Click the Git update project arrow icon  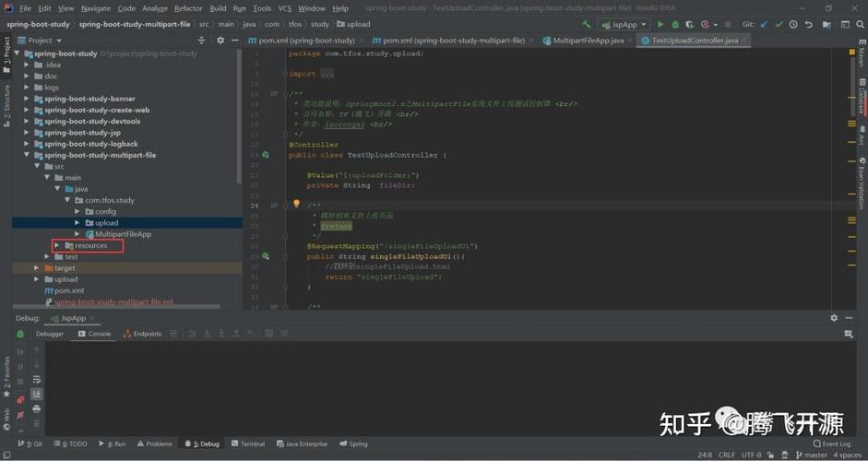pos(765,24)
